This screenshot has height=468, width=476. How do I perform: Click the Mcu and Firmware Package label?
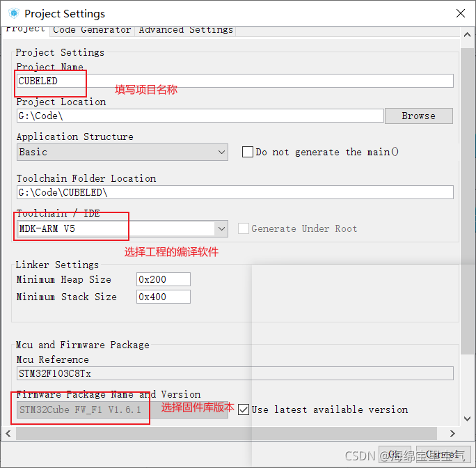pos(82,345)
